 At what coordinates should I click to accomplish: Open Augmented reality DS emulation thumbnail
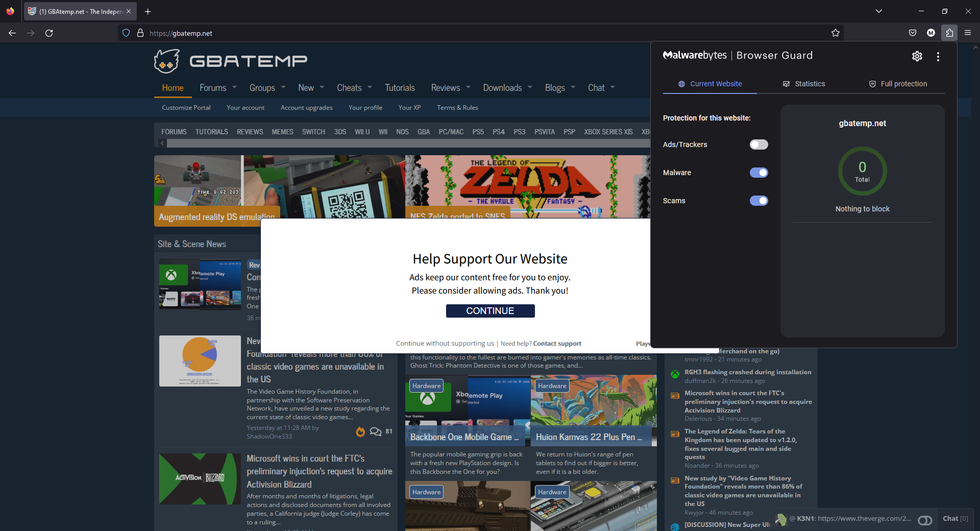click(280, 190)
